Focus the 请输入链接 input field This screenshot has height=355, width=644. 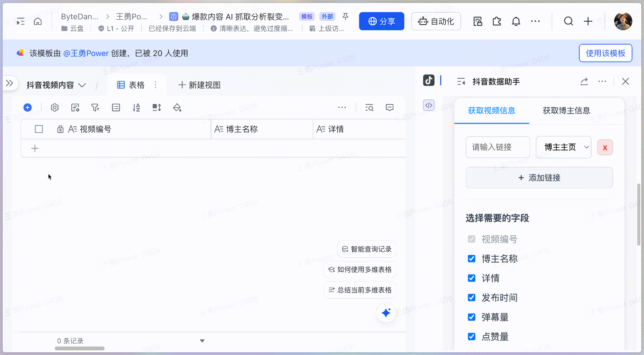[498, 147]
